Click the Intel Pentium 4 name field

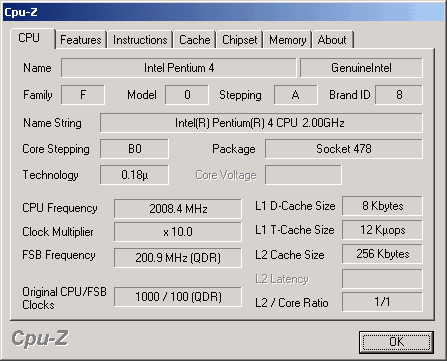179,68
